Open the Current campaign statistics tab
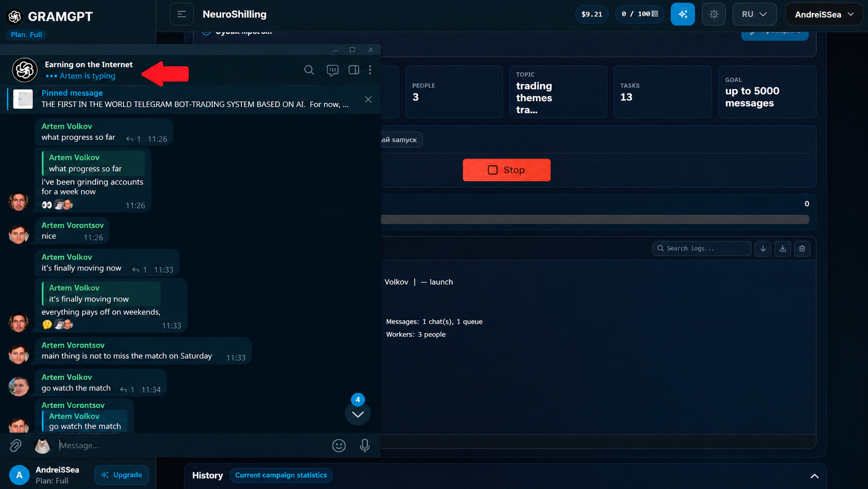868x489 pixels. pyautogui.click(x=281, y=475)
